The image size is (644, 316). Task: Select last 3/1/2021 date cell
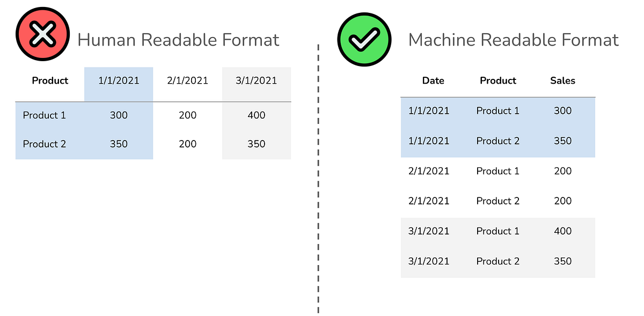click(429, 261)
